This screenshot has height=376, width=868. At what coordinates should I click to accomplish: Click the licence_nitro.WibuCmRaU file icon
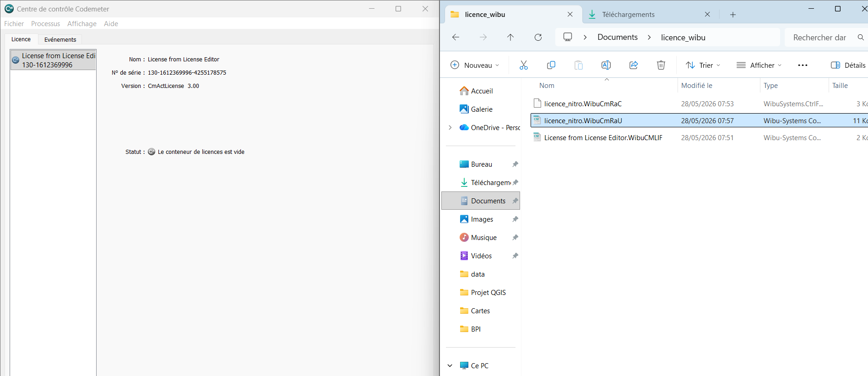[537, 120]
